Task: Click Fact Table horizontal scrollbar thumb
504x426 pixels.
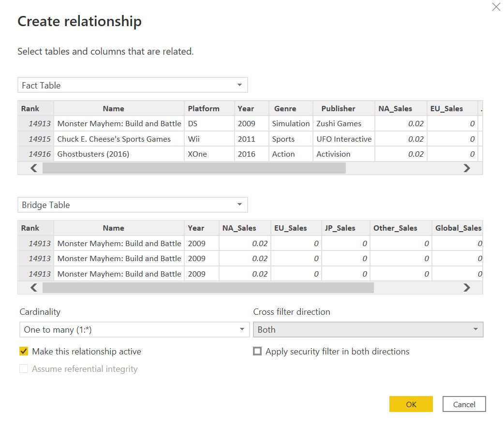Action: coord(193,168)
